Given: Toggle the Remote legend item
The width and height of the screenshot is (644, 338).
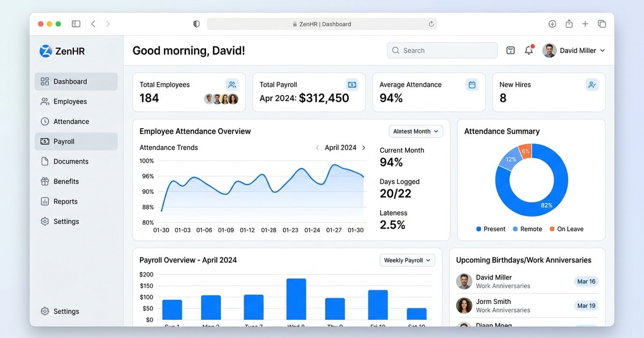Looking at the screenshot, I should (x=527, y=229).
